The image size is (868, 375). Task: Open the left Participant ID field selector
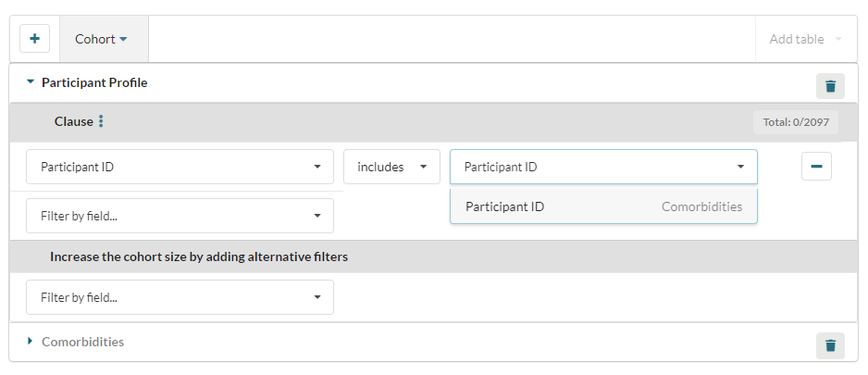coord(180,168)
